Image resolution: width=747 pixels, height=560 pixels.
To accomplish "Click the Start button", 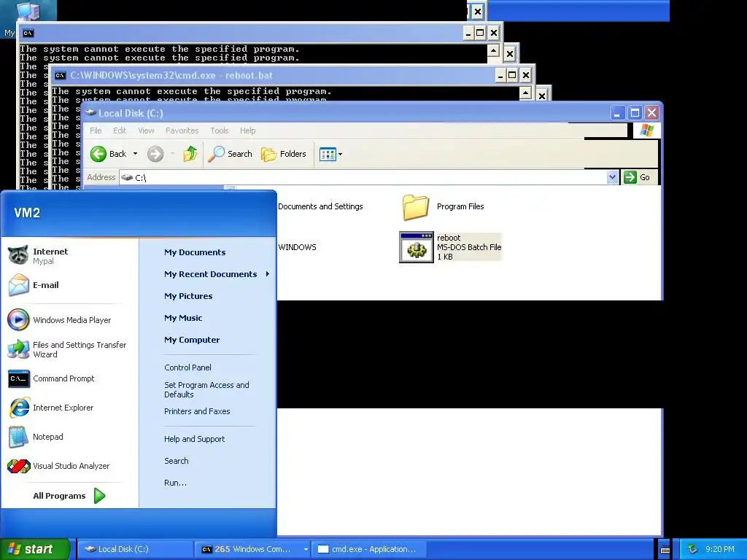I will [34, 549].
